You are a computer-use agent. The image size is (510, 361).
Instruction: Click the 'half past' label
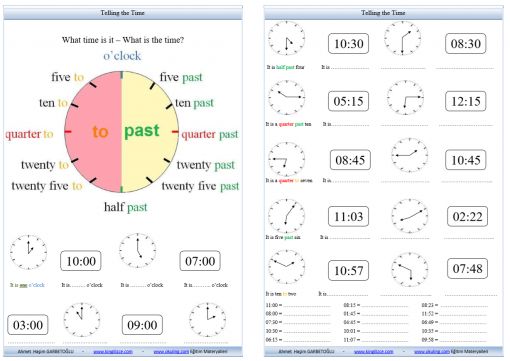tap(125, 207)
